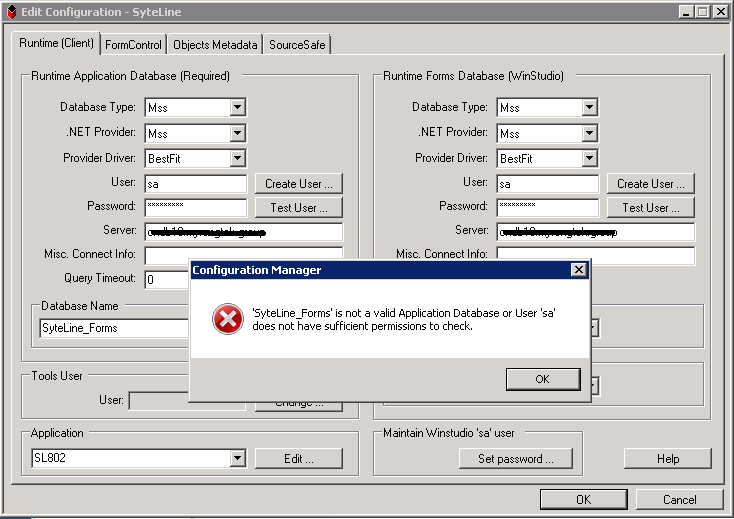Click the 'SyteLine_Forms' is not valid error text
Screen dimensions: 734x519
point(404,319)
